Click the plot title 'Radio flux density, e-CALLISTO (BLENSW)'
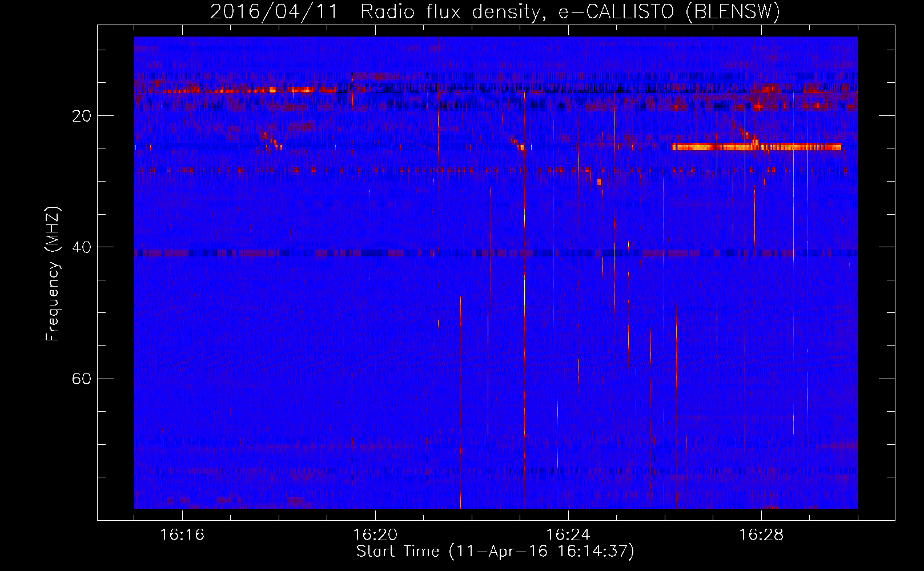Image resolution: width=924 pixels, height=571 pixels. (570, 11)
